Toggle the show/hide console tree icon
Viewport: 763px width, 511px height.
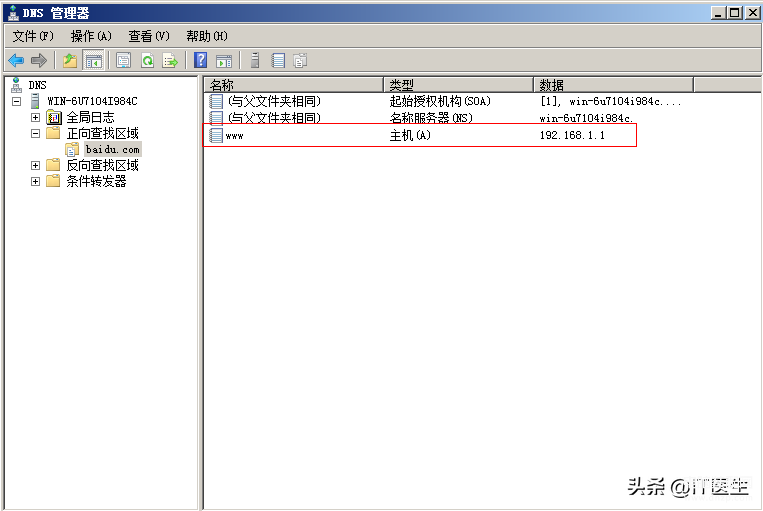[x=93, y=61]
